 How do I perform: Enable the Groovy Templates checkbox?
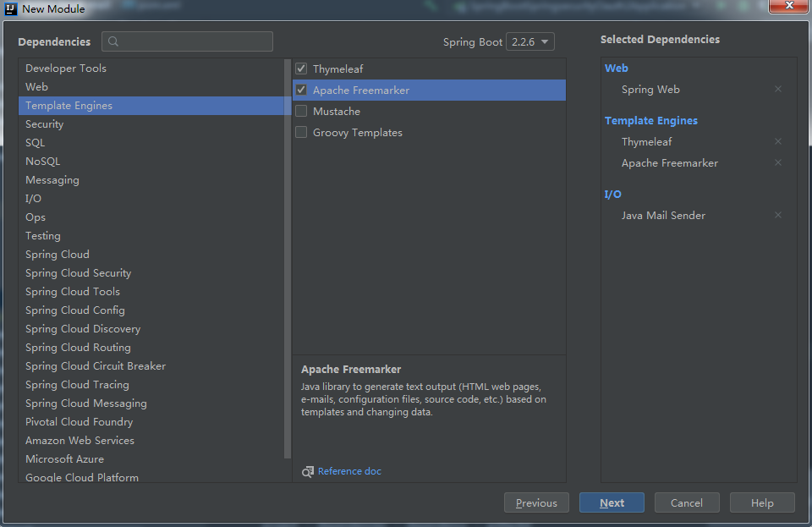pyautogui.click(x=301, y=133)
